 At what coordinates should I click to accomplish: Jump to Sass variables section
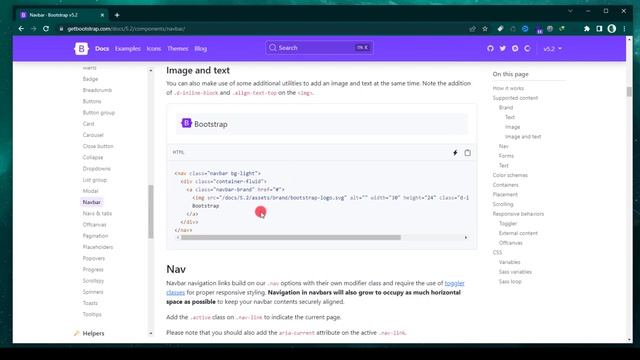point(515,272)
